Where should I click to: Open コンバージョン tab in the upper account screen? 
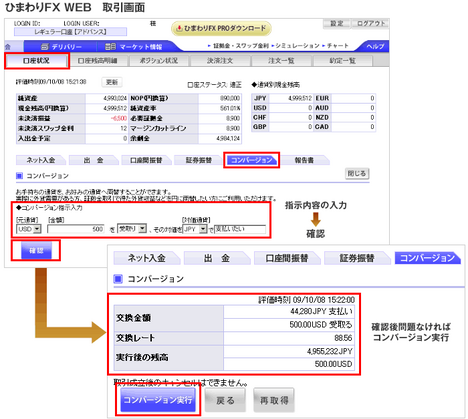coord(252,160)
